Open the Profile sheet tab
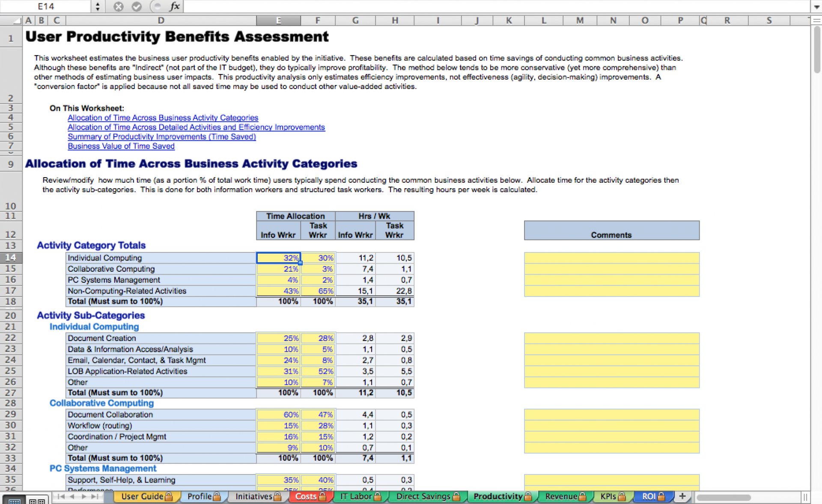Viewport: 822px width, 504px height. point(204,496)
